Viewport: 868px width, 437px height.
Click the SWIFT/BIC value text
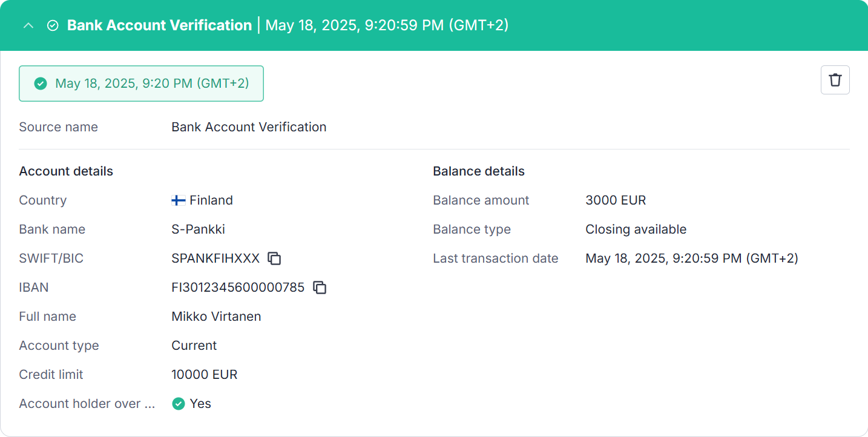click(x=215, y=258)
